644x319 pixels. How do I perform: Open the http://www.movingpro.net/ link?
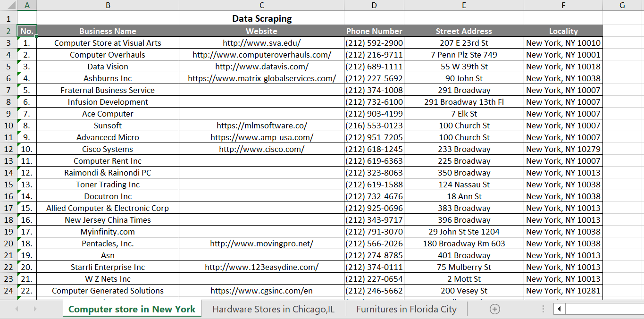click(x=261, y=243)
